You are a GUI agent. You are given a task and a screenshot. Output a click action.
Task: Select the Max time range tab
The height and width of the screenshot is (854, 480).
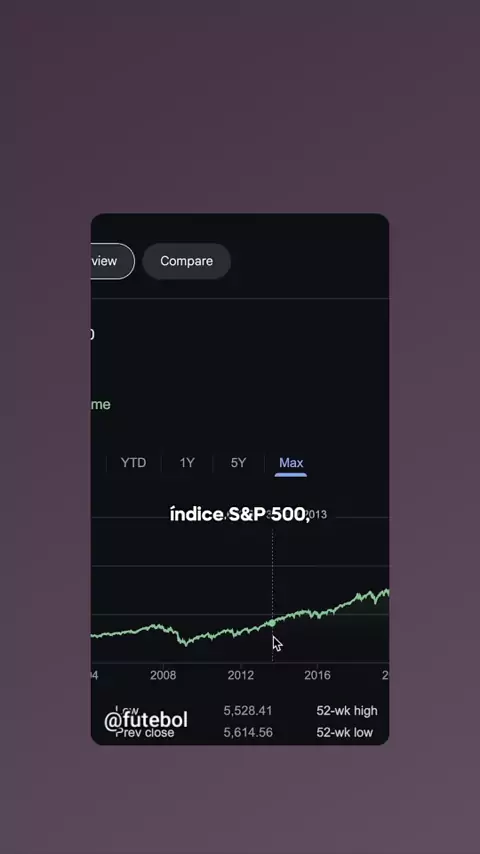pos(291,462)
